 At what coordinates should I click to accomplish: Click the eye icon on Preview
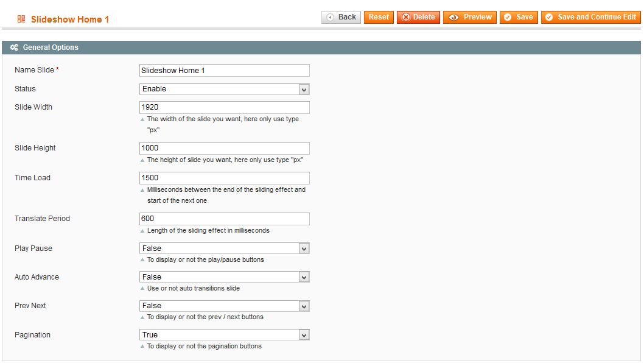click(x=453, y=17)
